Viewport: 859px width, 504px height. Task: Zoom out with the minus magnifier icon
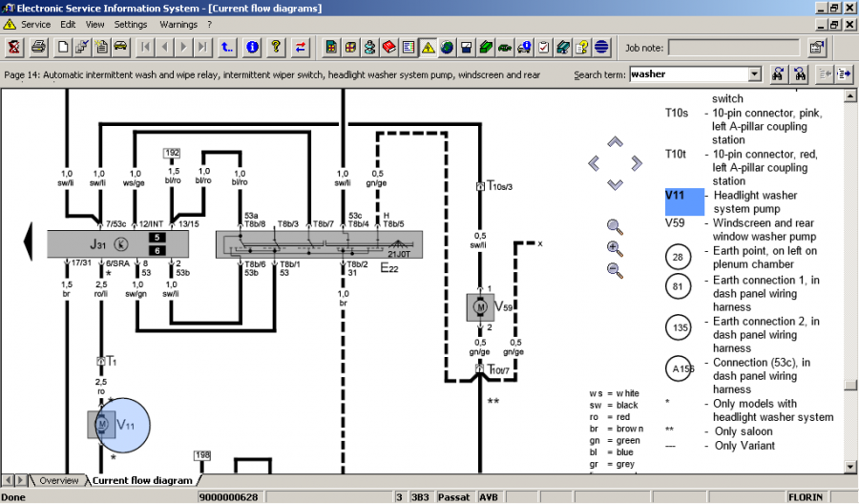(615, 270)
